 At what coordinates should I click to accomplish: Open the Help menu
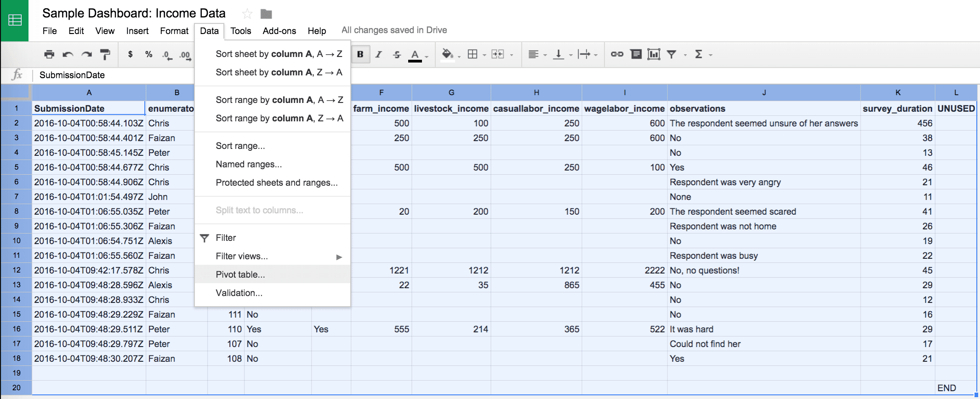coord(317,31)
